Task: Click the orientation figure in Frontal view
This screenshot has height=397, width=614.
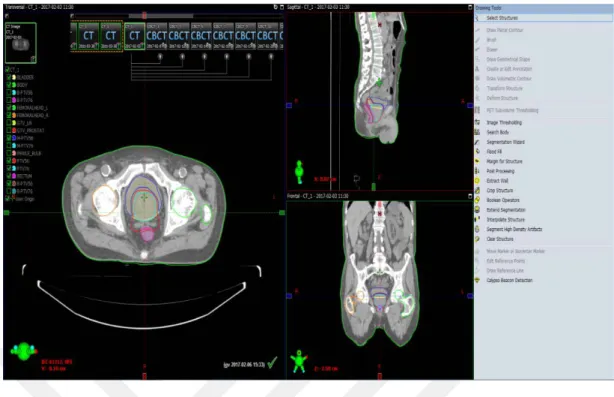Action: click(299, 361)
